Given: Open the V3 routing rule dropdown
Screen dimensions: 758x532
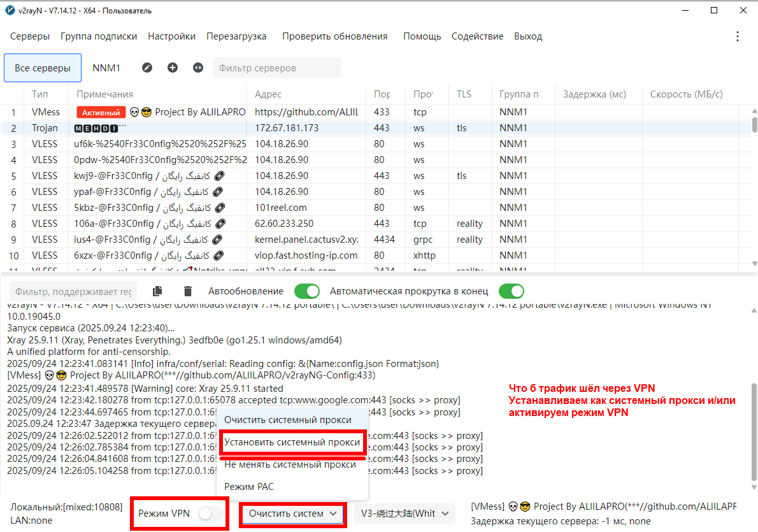Looking at the screenshot, I should pyautogui.click(x=404, y=514).
